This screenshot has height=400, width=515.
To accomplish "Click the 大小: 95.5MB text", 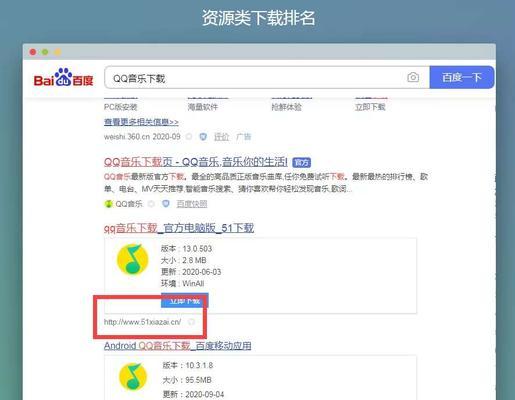I will click(187, 380).
